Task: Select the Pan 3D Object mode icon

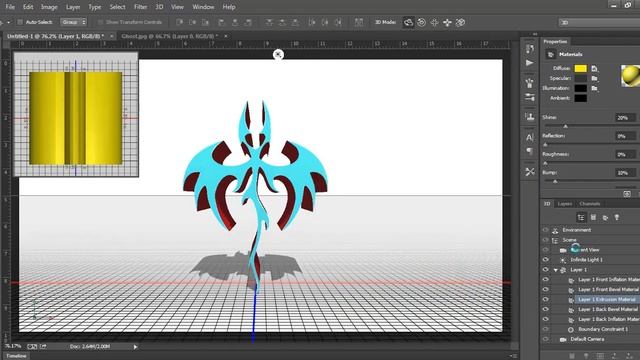Action: click(434, 22)
